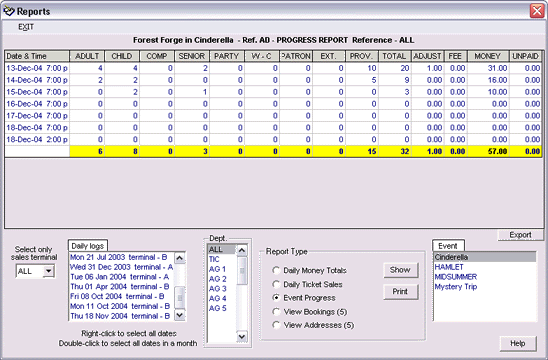
Task: Switch to the Daily logs tab
Action: point(88,246)
